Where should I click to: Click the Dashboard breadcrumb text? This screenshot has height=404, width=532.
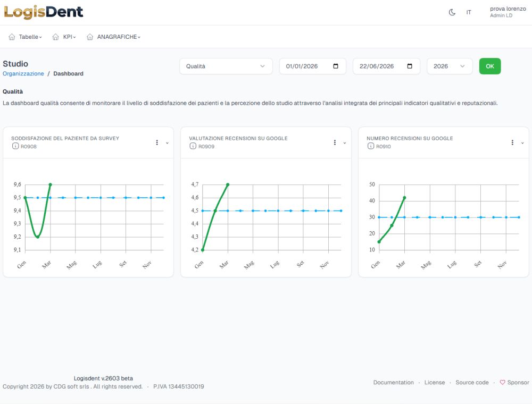(x=68, y=73)
